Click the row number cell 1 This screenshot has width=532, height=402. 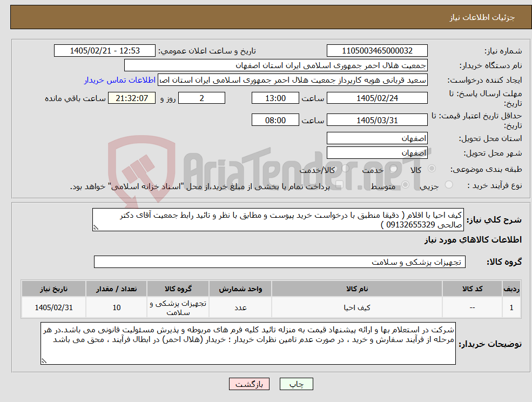click(x=511, y=307)
